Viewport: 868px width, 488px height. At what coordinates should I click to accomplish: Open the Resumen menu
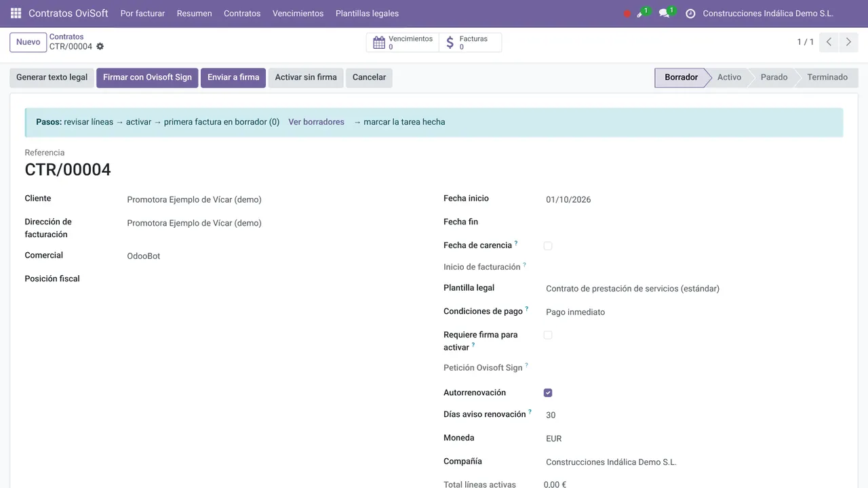coord(194,14)
